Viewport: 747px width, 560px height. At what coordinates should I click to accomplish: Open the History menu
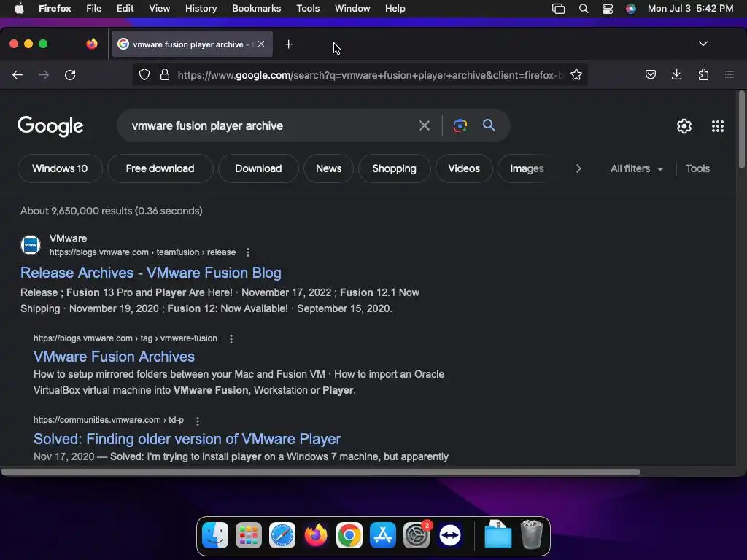coord(201,9)
